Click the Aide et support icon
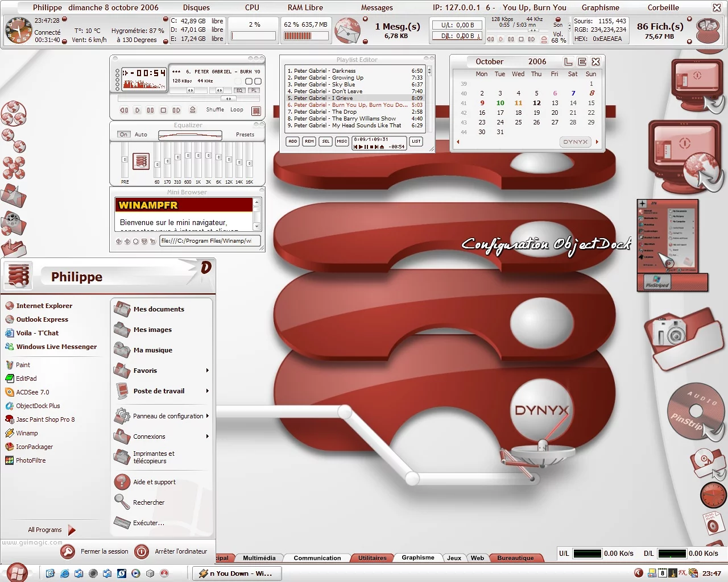Viewport: 728px width, 582px height. point(122,482)
